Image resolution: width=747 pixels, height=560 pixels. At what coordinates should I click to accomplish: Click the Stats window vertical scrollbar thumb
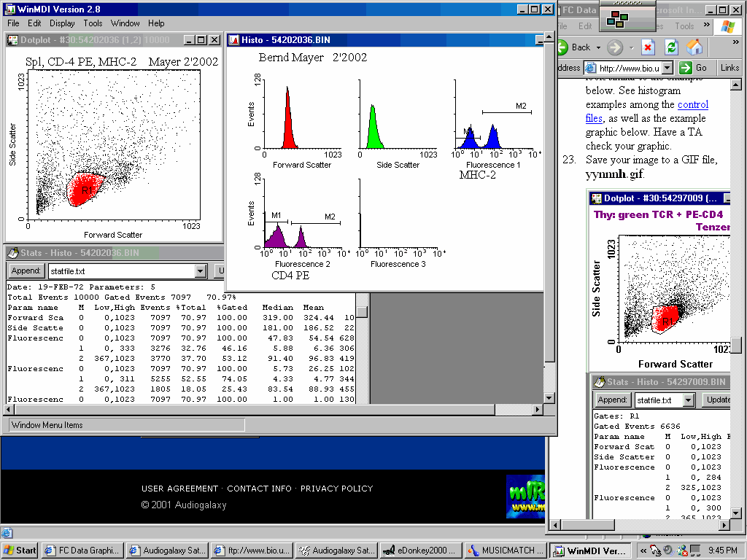(362, 311)
